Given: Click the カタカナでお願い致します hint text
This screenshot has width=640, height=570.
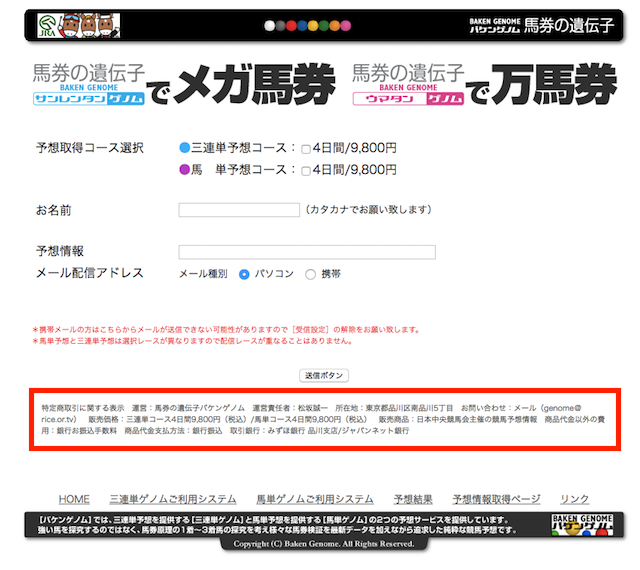Looking at the screenshot, I should [369, 210].
